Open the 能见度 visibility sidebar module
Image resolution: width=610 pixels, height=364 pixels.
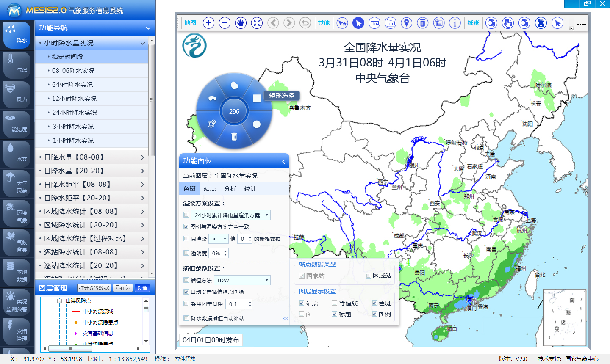17,124
